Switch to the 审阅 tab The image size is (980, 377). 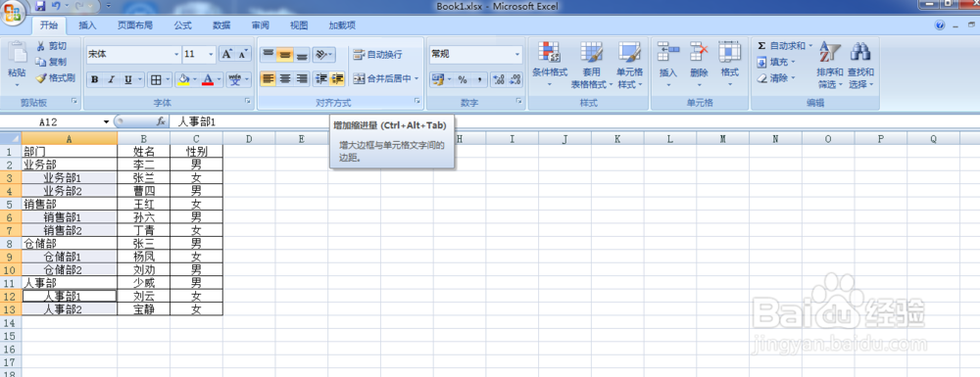(x=260, y=25)
